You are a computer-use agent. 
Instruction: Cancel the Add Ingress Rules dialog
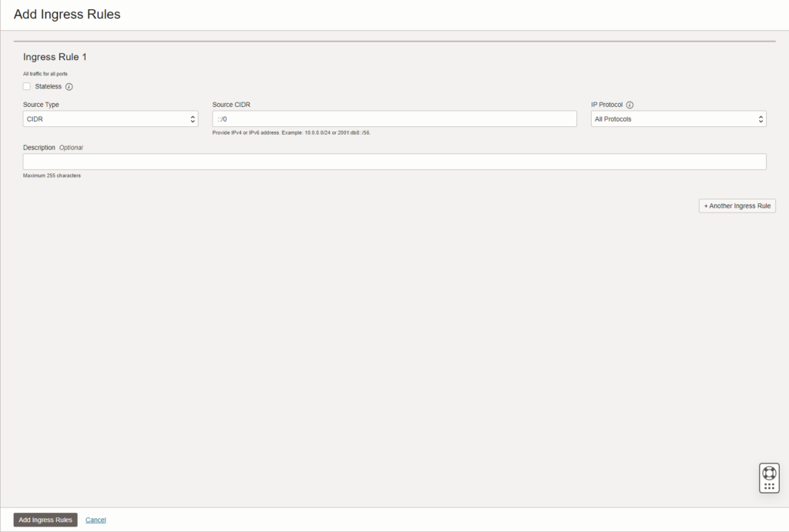click(96, 520)
